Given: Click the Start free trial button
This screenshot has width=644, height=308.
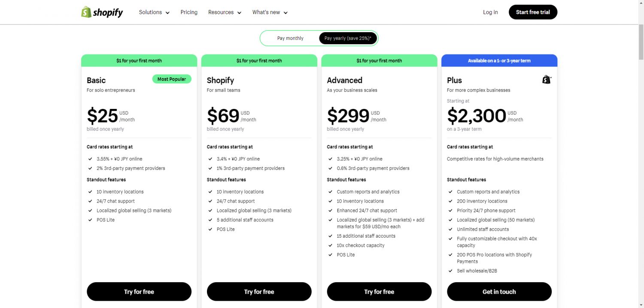Looking at the screenshot, I should point(533,12).
